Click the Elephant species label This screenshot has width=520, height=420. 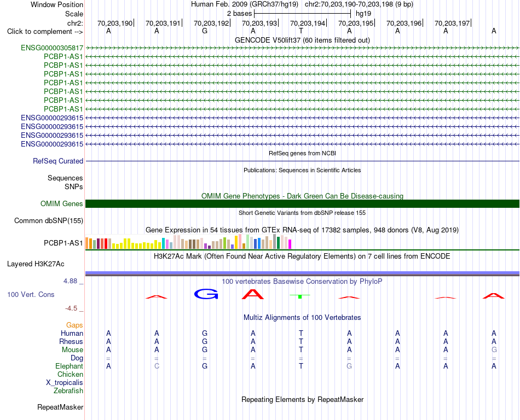click(x=70, y=366)
